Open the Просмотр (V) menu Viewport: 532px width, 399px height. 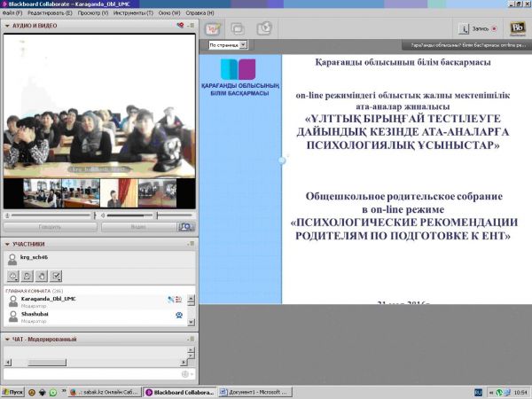click(x=96, y=14)
